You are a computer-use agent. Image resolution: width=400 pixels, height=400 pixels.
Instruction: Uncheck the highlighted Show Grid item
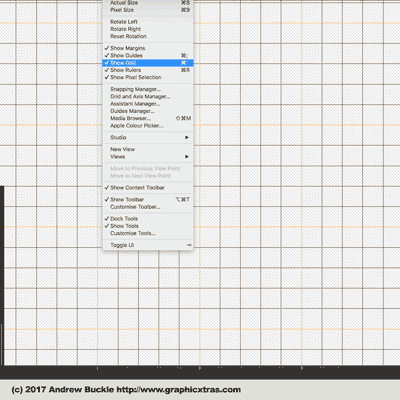[x=148, y=63]
